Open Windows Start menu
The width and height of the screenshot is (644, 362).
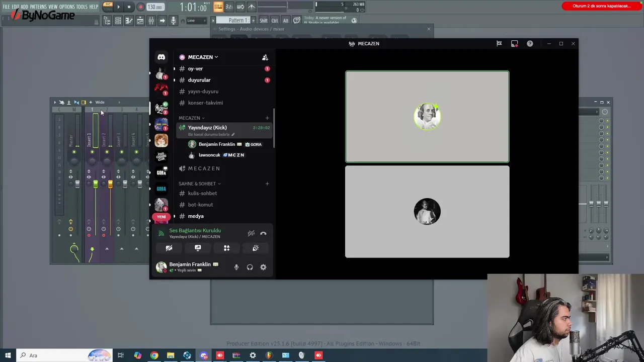point(8,355)
